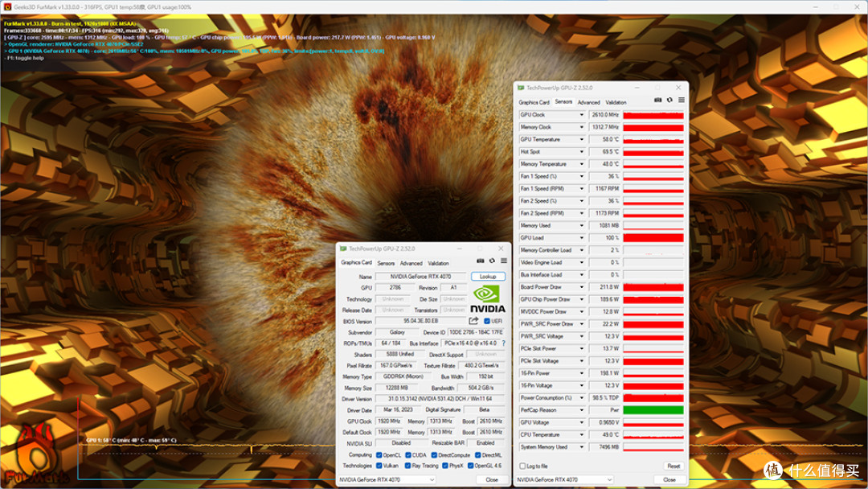Open Validation tab in Graphics Card window
The image size is (868, 489).
coord(438,263)
